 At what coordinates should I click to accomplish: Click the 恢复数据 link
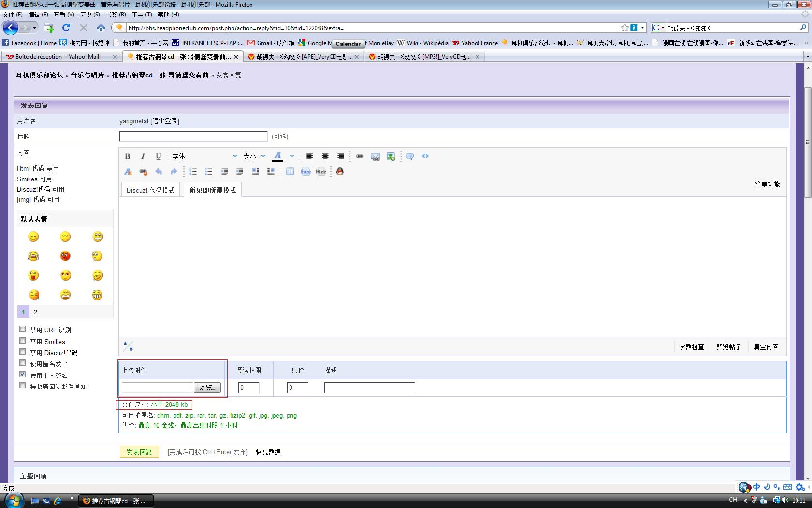pos(268,452)
